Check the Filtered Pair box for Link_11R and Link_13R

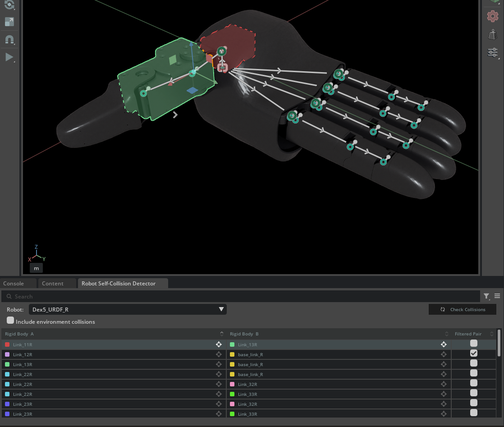(473, 343)
